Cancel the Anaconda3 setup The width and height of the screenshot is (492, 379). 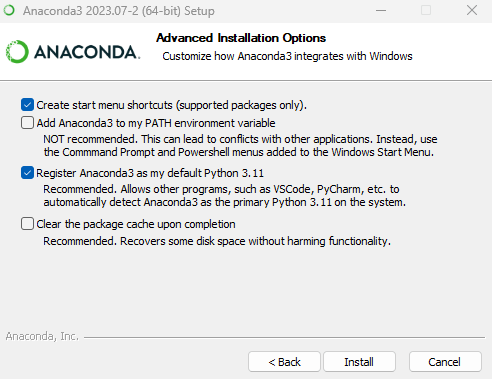coord(445,362)
